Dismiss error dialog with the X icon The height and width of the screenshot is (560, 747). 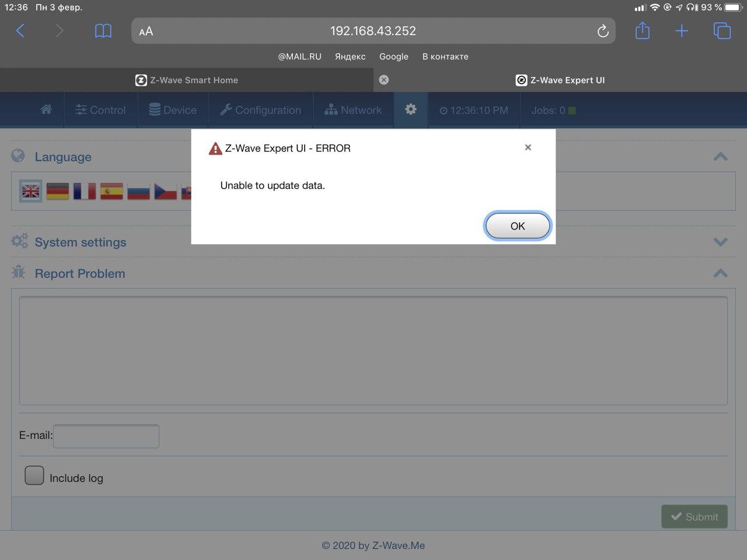click(x=528, y=148)
